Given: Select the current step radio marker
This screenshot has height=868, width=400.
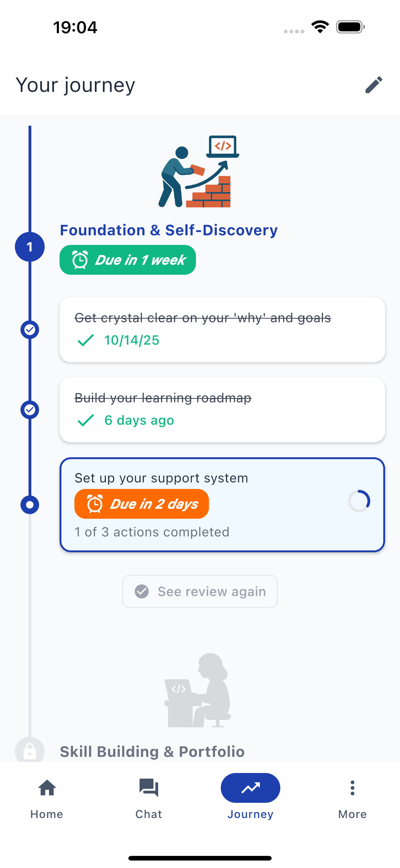Looking at the screenshot, I should [x=30, y=505].
